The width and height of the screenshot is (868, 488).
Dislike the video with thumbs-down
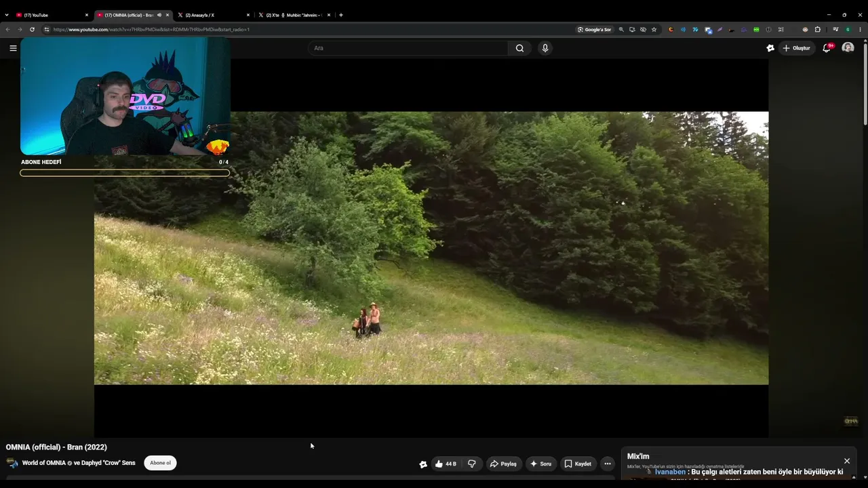[x=472, y=464]
